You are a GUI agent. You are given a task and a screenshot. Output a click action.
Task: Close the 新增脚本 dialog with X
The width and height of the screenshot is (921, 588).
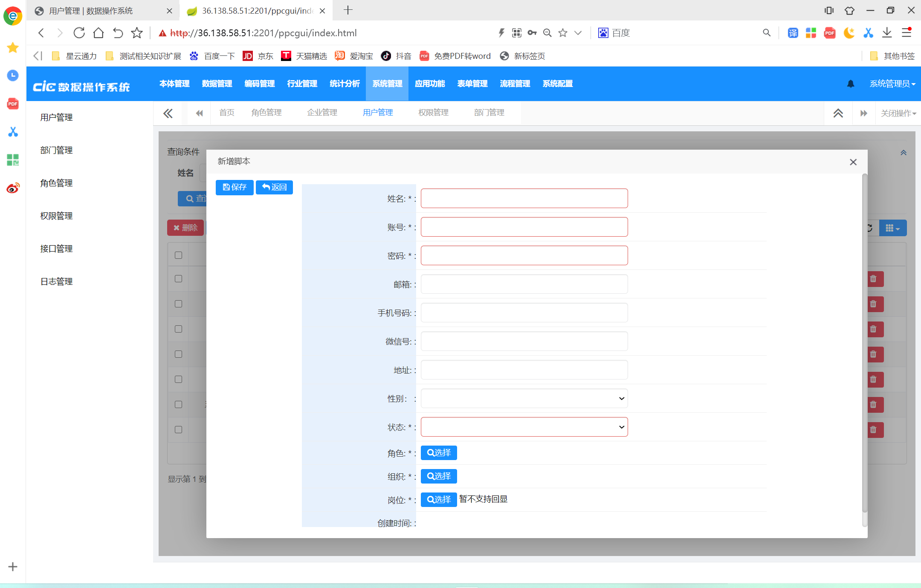853,162
